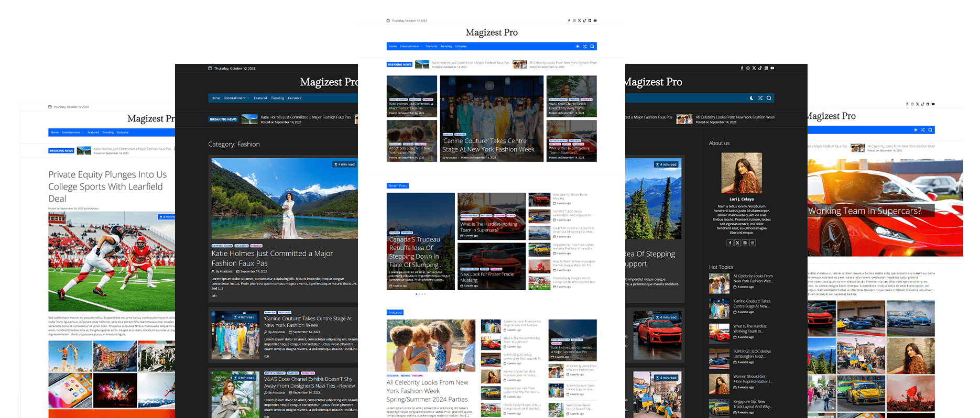Open Katie Holmes headline in dark Fashion category page
This screenshot has width=980, height=418.
[272, 258]
